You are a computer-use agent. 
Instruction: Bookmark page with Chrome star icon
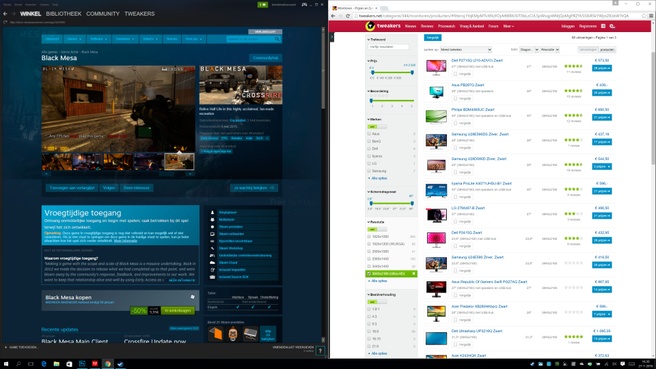click(644, 16)
